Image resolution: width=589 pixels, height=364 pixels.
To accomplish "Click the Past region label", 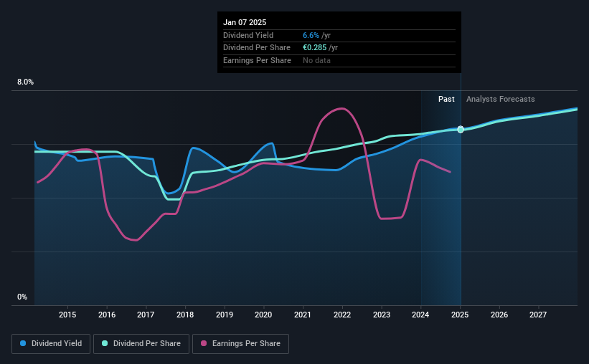I will (446, 99).
